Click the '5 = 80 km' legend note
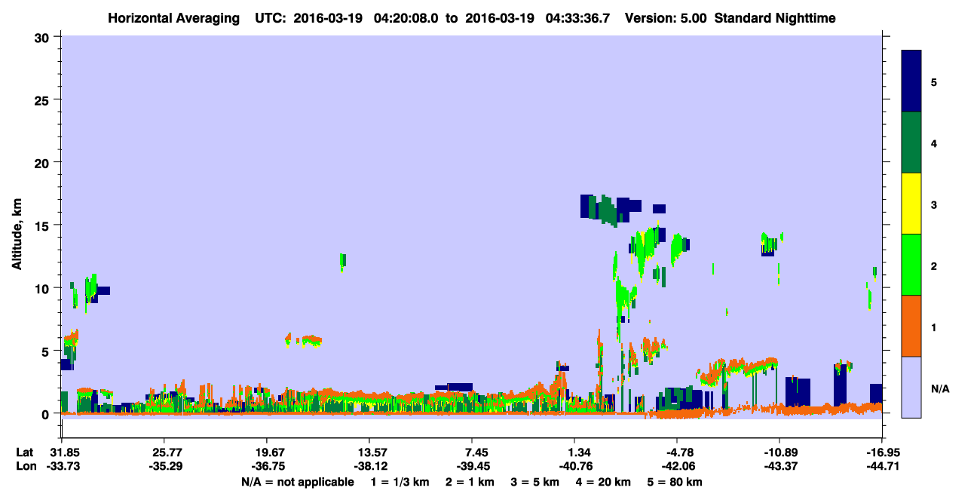 pyautogui.click(x=675, y=482)
